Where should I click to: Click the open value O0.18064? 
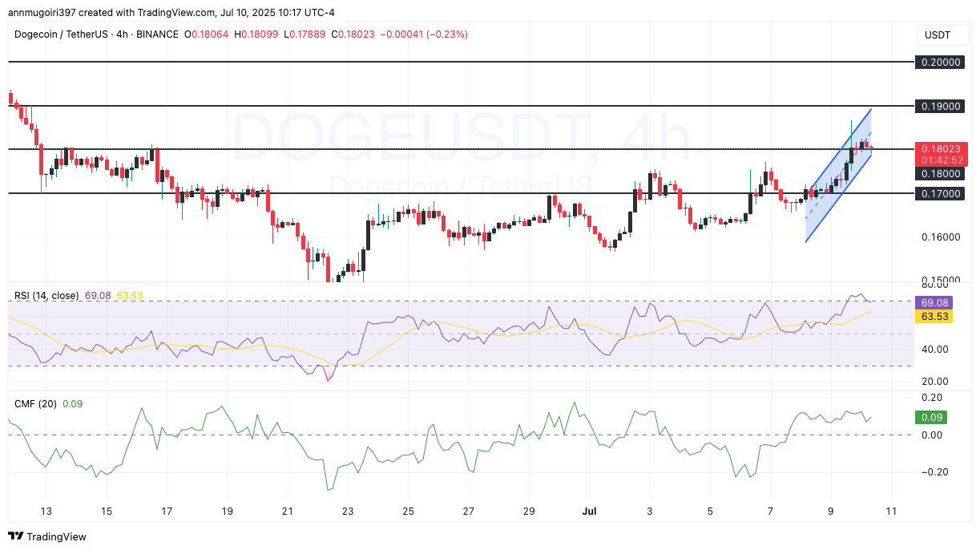208,34
